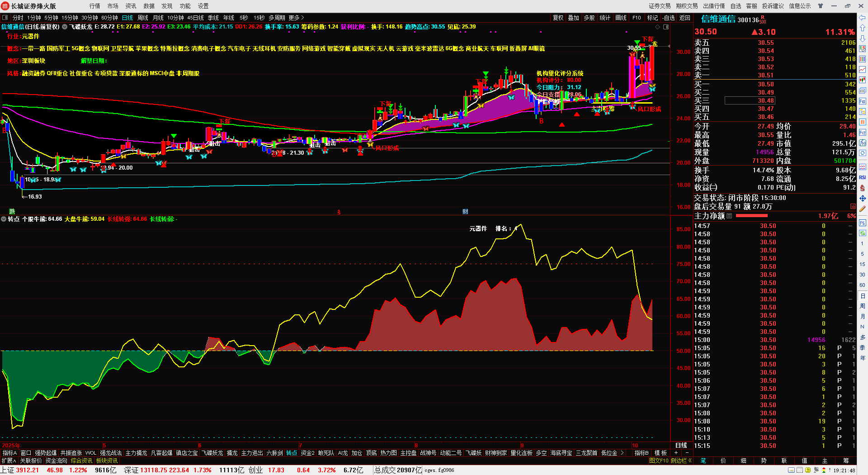Select the monthly 月 period in right sidebar

[863, 316]
